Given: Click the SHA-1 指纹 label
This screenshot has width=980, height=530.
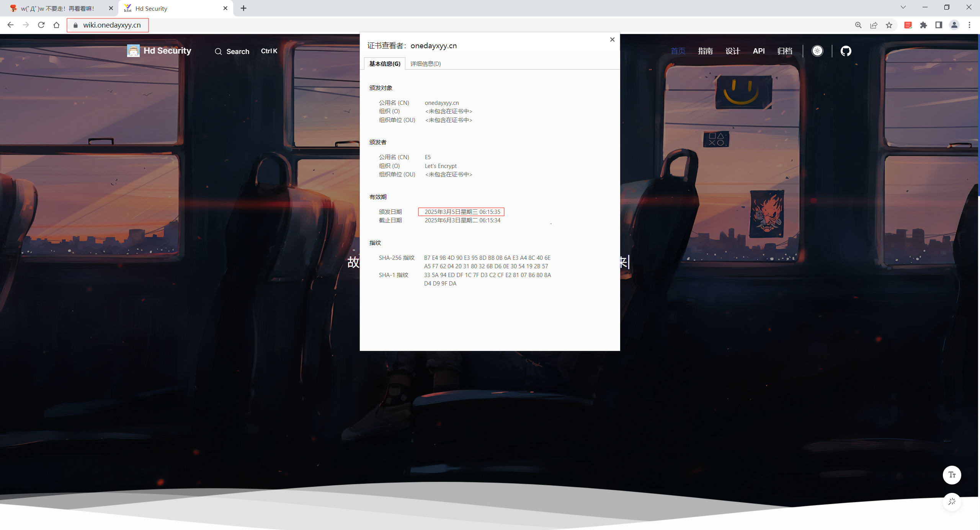Looking at the screenshot, I should tap(394, 275).
